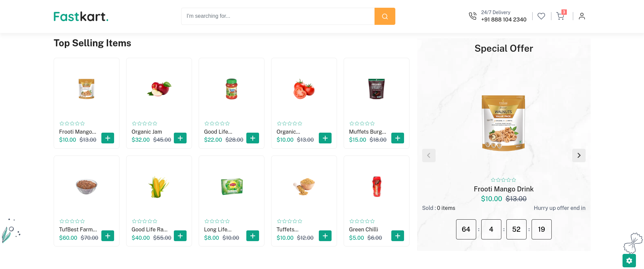This screenshot has height=269, width=644.
Task: Click the Good Life product name
Action: [218, 132]
